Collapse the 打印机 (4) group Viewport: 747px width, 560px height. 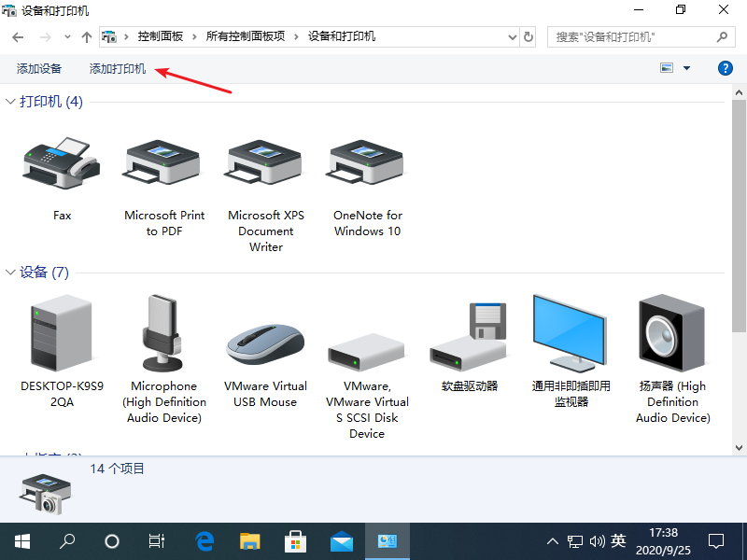coord(11,102)
